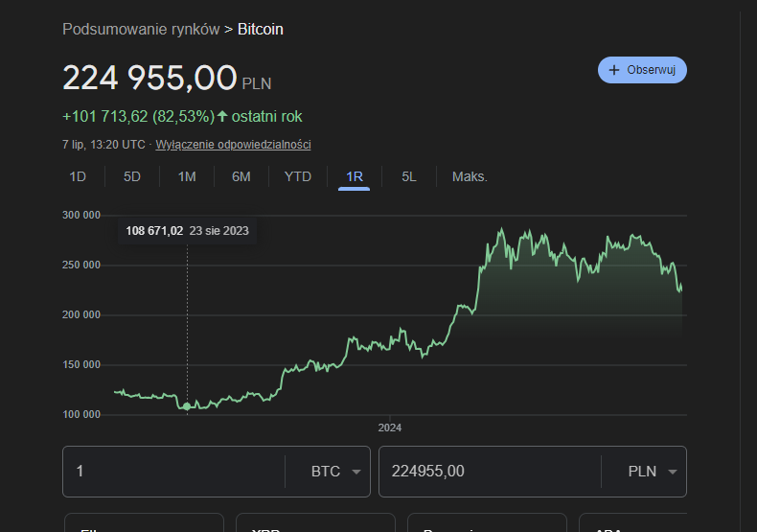Switch chart to the 6M range
This screenshot has width=757, height=532.
click(x=241, y=176)
